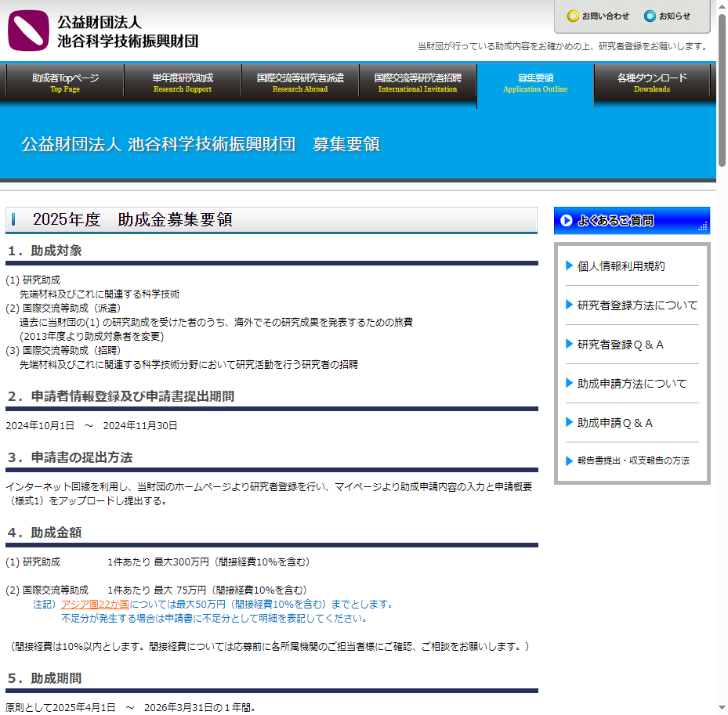This screenshot has height=715, width=728.
Task: Click the 2．申請者情報登録及び申請書提出期間 heading
Action: [121, 396]
